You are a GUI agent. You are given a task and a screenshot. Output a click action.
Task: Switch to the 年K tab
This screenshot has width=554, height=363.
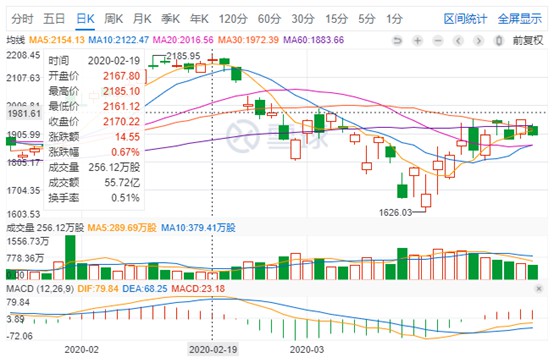(199, 19)
